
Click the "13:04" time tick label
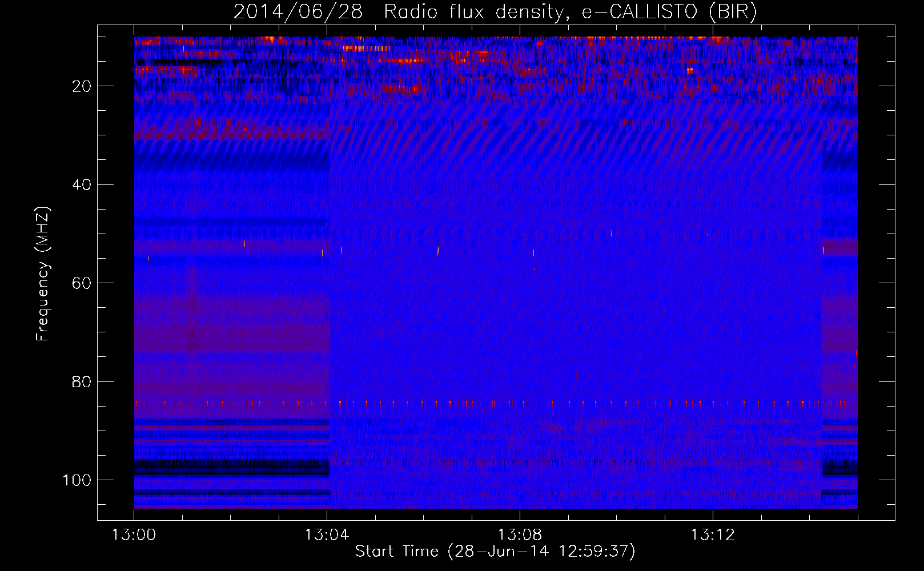pos(327,535)
